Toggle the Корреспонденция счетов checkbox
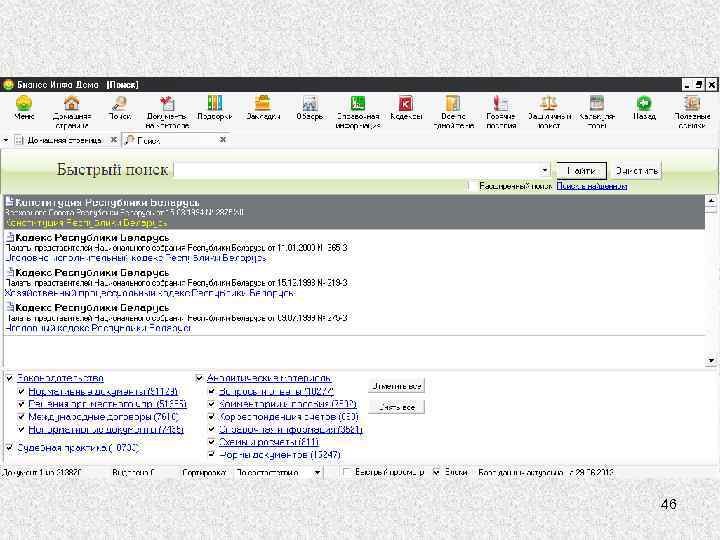The image size is (720, 540). pos(212,417)
